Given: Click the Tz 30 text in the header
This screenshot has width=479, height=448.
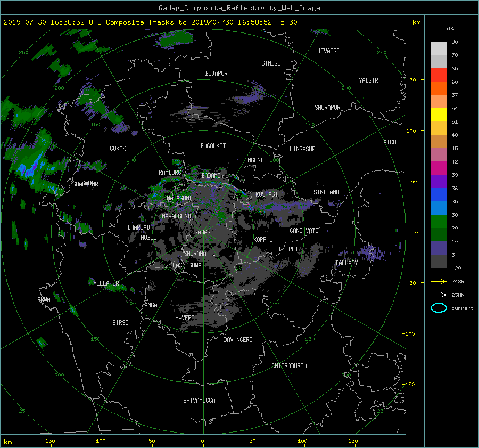Looking at the screenshot, I should pos(286,22).
